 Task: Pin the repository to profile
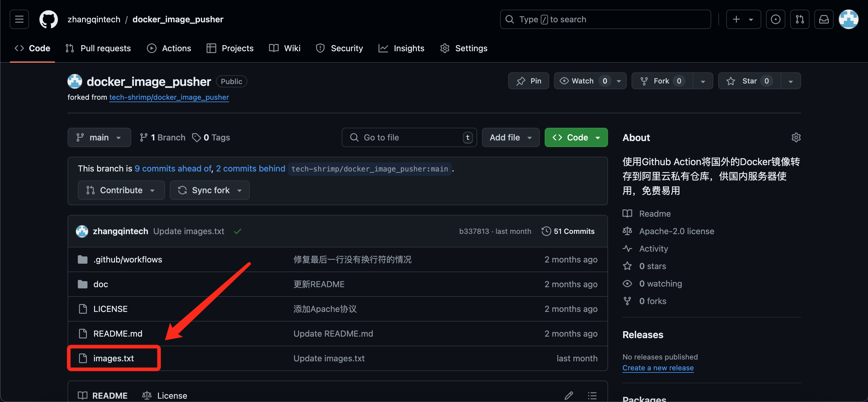tap(528, 81)
